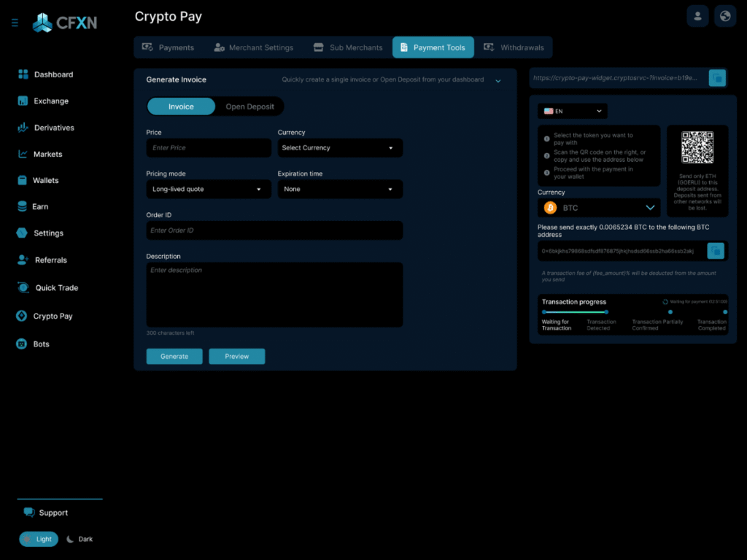
Task: Copy the BTC deposit address
Action: [x=716, y=251]
